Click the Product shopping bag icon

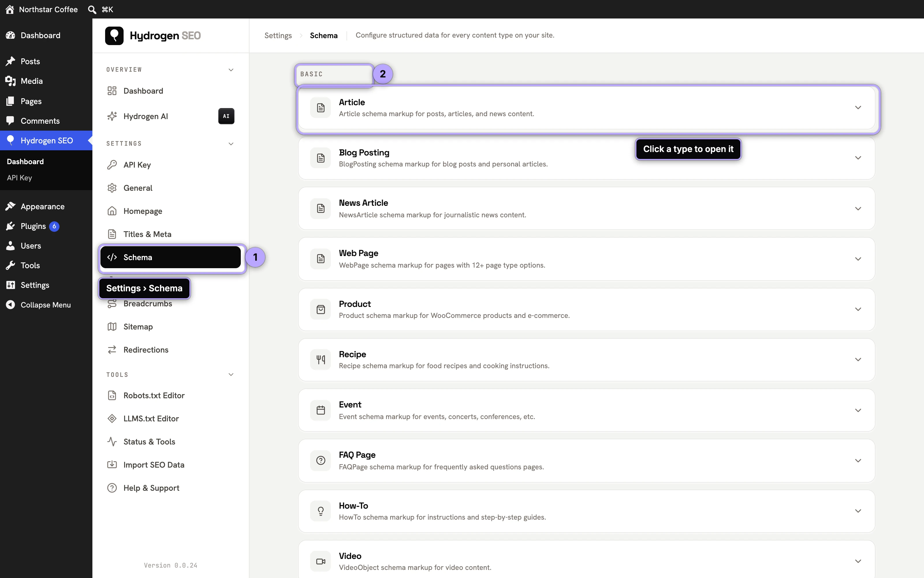(321, 309)
